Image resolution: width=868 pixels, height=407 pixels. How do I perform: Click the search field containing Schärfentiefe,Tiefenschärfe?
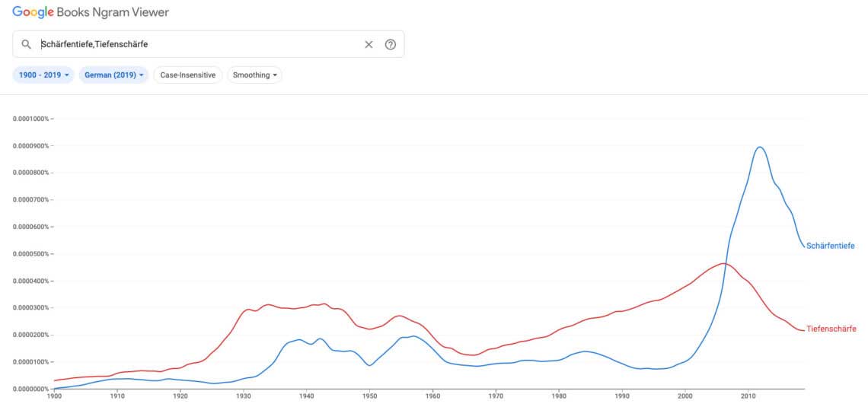click(x=198, y=45)
